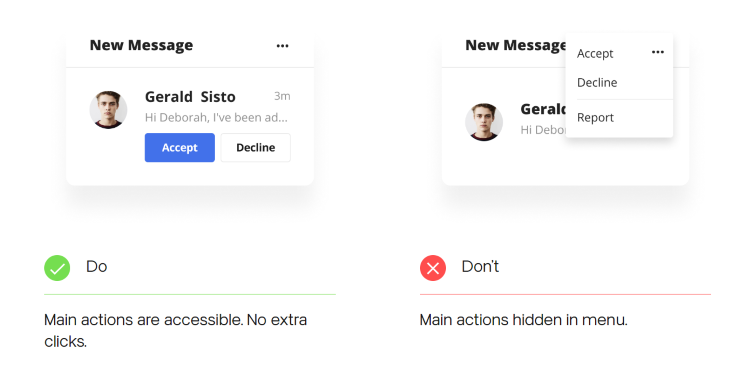Click the white Decline button

256,148
